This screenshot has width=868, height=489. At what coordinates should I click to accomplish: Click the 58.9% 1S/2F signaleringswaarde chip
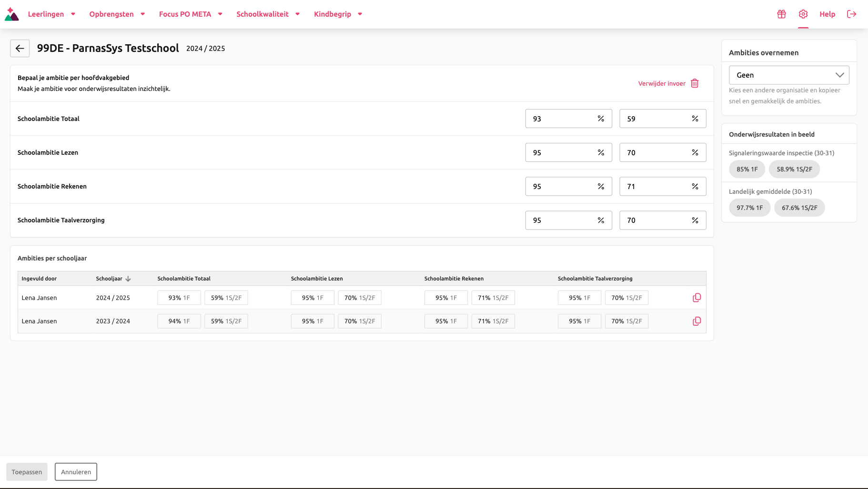[x=794, y=169]
